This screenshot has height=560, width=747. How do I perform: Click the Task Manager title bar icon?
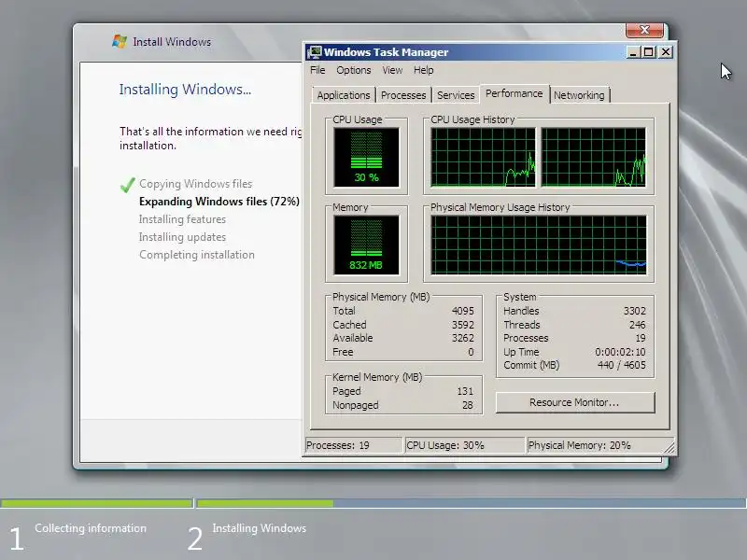click(x=315, y=52)
